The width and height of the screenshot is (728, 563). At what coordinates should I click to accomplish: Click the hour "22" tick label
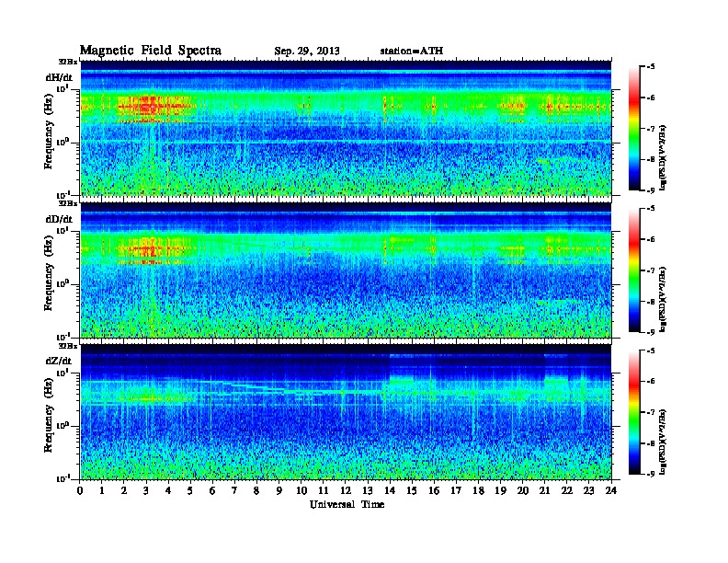(x=567, y=491)
